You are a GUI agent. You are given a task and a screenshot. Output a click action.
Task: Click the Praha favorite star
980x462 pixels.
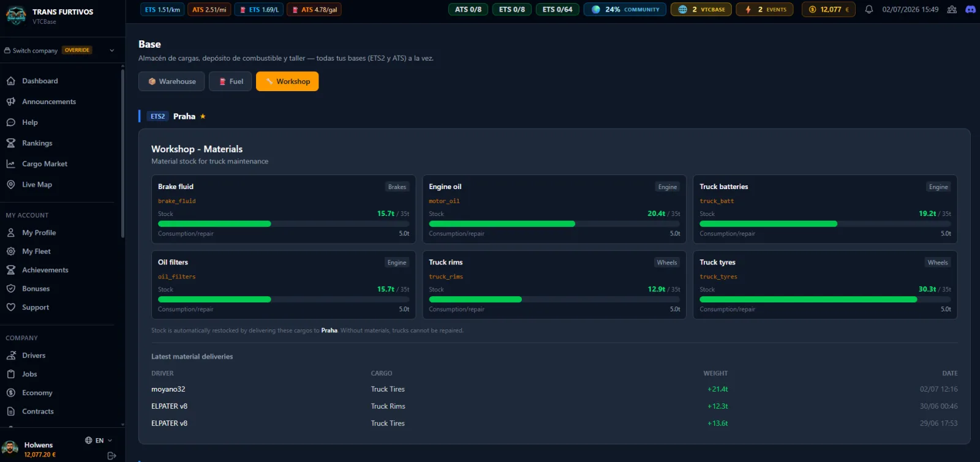(x=203, y=116)
